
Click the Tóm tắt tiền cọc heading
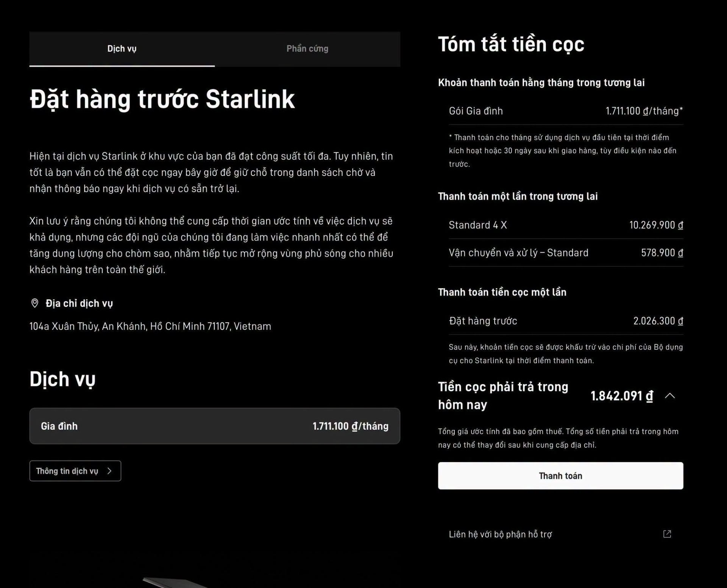(511, 45)
